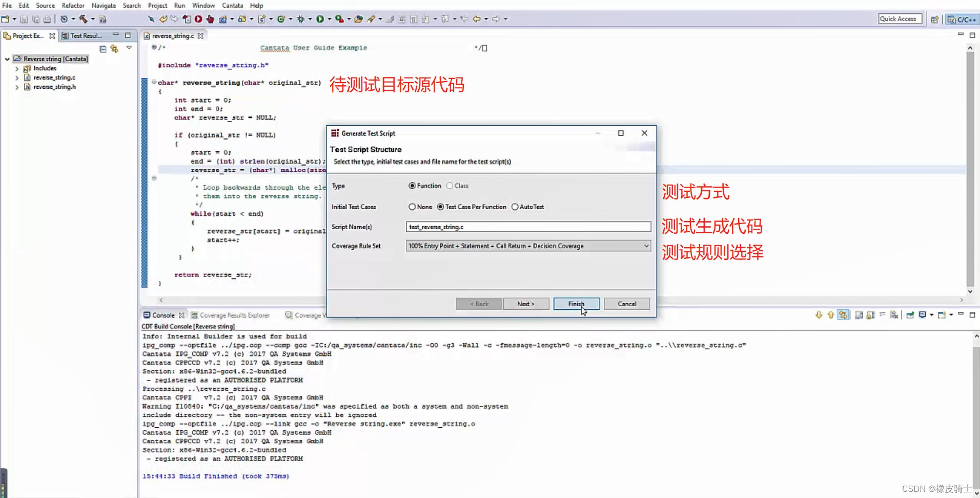Image resolution: width=980 pixels, height=498 pixels.
Task: Click console Next Error down arrow
Action: coord(819,315)
